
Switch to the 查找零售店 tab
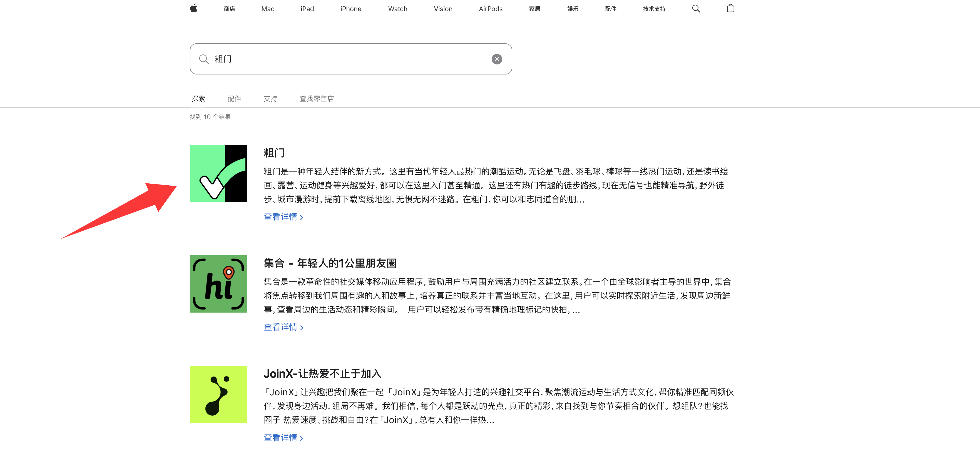pyautogui.click(x=317, y=99)
